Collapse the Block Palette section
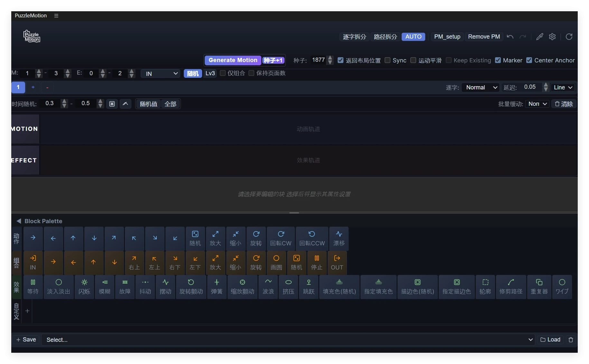This screenshot has width=589, height=364. (19, 221)
